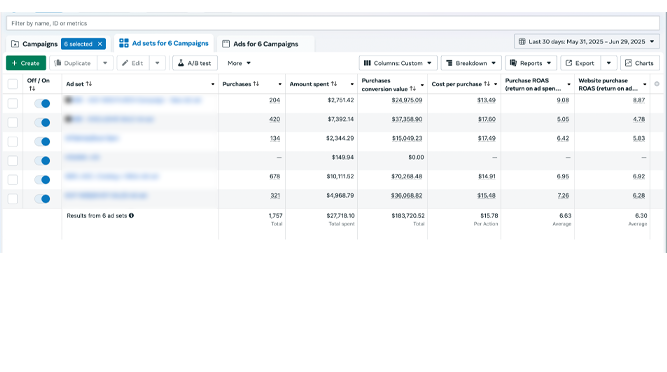The height and width of the screenshot is (372, 667).
Task: Click the 204 purchases value
Action: [275, 100]
